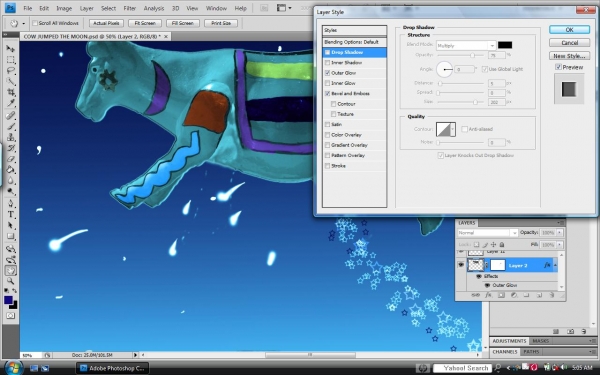600x375 pixels.
Task: Open the Adjustments panel options menu
Action: (593, 341)
